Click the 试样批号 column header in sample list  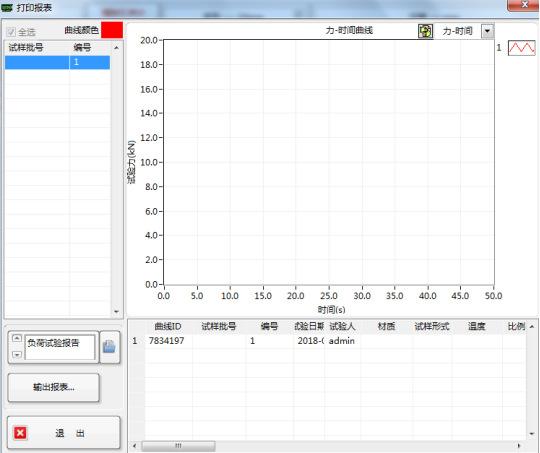click(x=26, y=48)
